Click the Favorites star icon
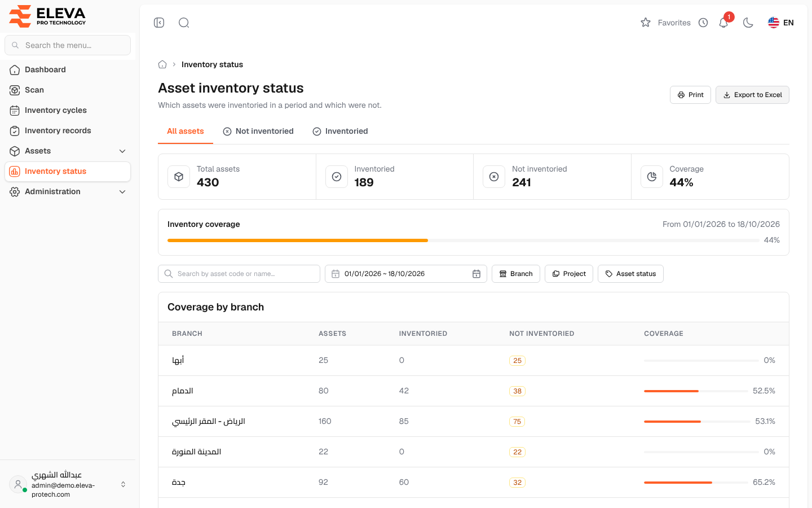Screen dimensions: 812x508 (x=646, y=23)
